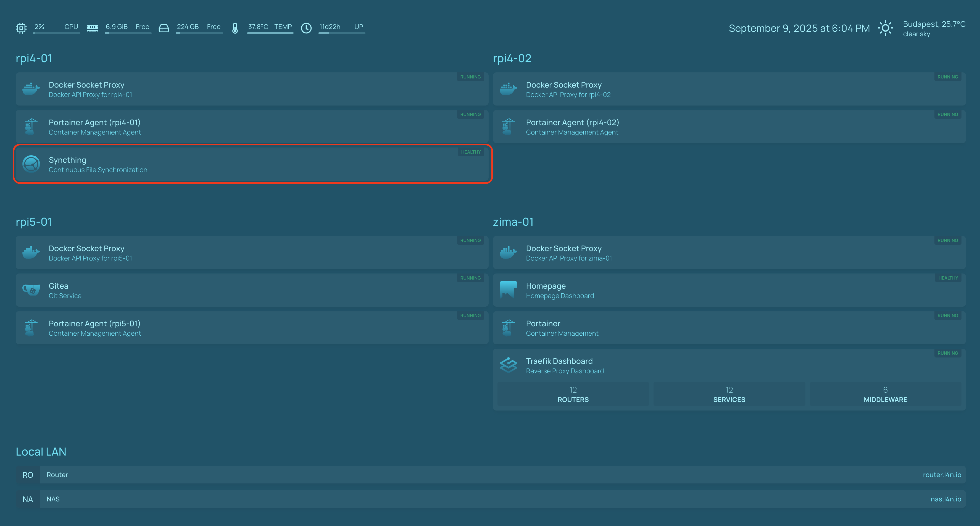The height and width of the screenshot is (526, 980).
Task: Click the Gitea teacup icon
Action: pyautogui.click(x=31, y=290)
